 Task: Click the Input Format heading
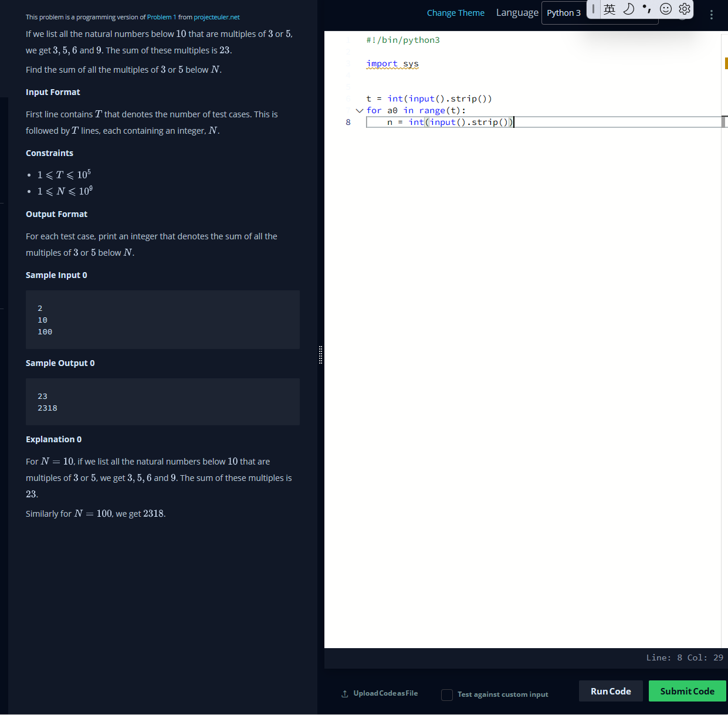click(x=53, y=92)
